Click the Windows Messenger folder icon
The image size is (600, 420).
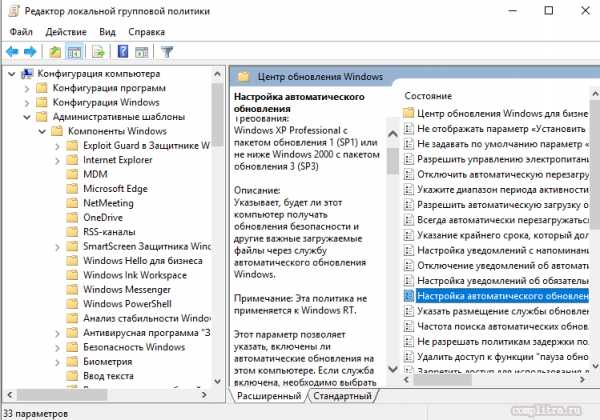click(72, 289)
